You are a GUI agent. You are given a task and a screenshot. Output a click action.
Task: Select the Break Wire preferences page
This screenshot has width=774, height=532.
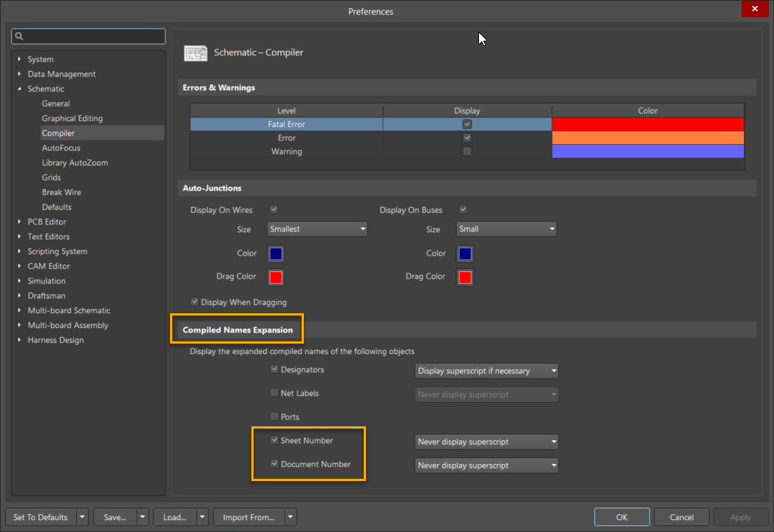coord(61,192)
